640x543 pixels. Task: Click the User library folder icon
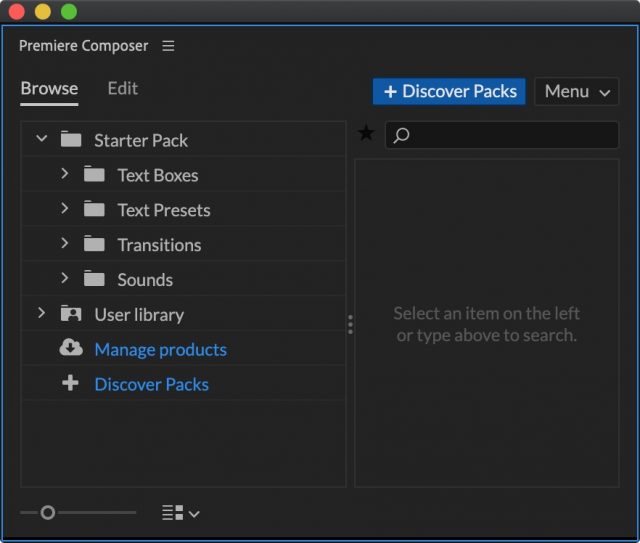click(70, 314)
